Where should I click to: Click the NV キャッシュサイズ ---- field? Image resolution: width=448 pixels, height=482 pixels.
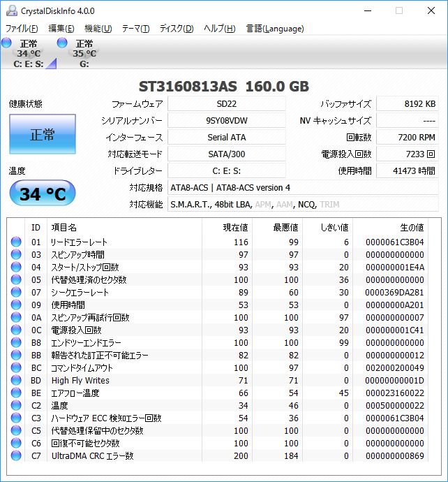click(407, 120)
